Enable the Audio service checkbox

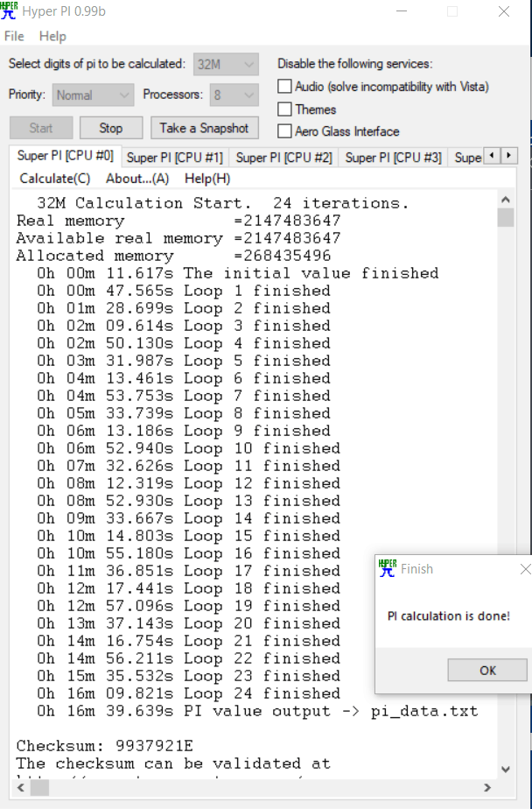click(284, 87)
